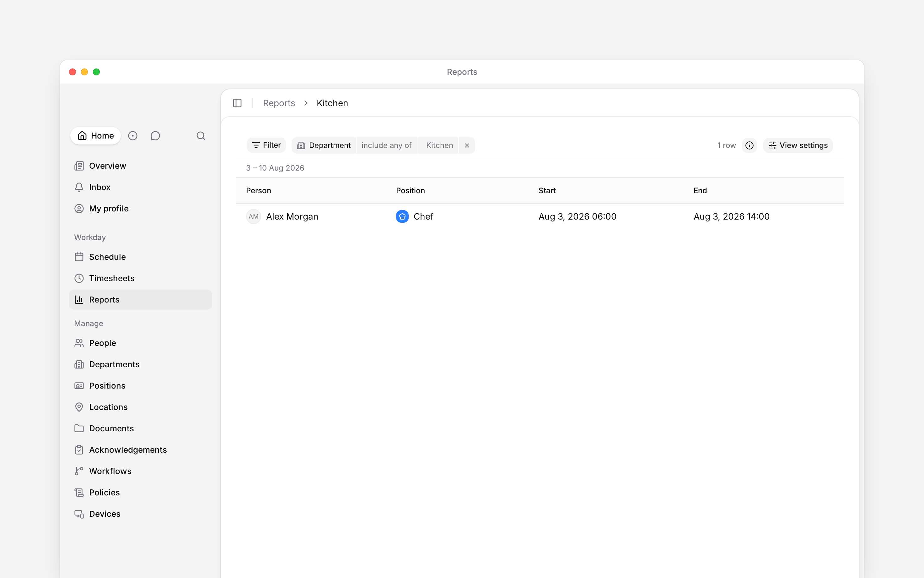924x578 pixels.
Task: Click the Overview newspaper icon
Action: (79, 166)
